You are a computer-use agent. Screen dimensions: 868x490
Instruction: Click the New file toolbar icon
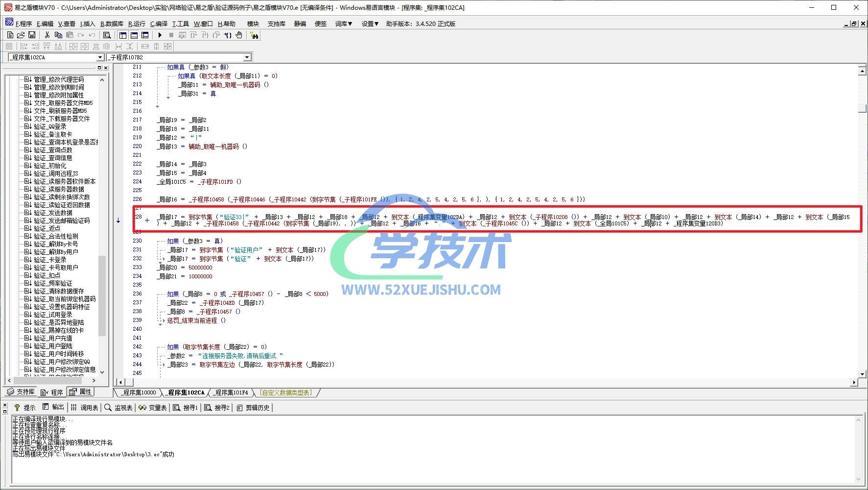pyautogui.click(x=10, y=35)
